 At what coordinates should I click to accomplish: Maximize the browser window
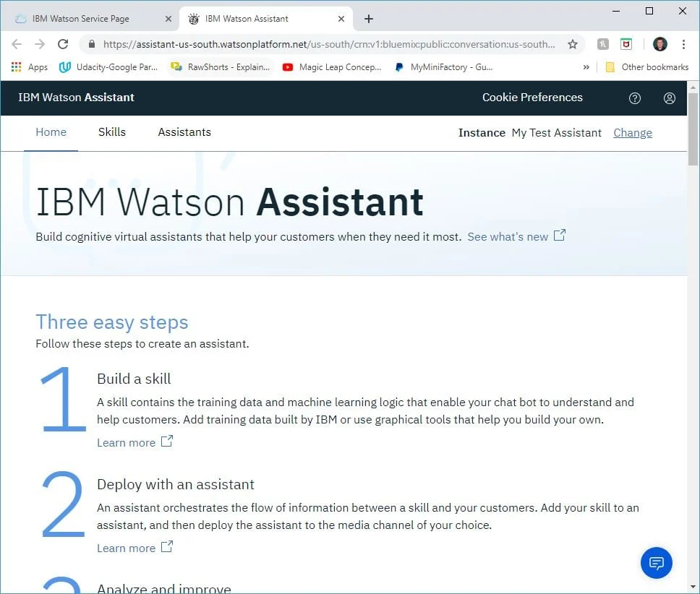click(x=649, y=11)
